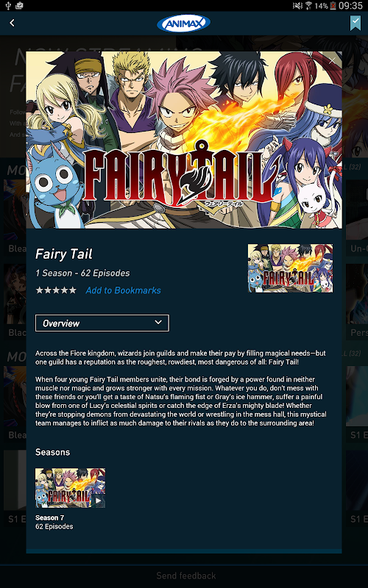Rate the show with the fifth star
The width and height of the screenshot is (368, 588).
click(x=72, y=290)
